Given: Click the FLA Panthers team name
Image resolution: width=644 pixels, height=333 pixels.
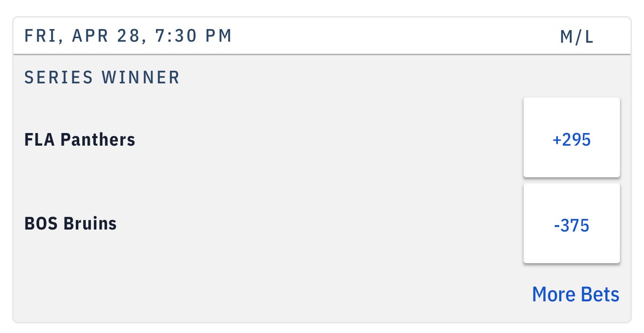Looking at the screenshot, I should (80, 140).
